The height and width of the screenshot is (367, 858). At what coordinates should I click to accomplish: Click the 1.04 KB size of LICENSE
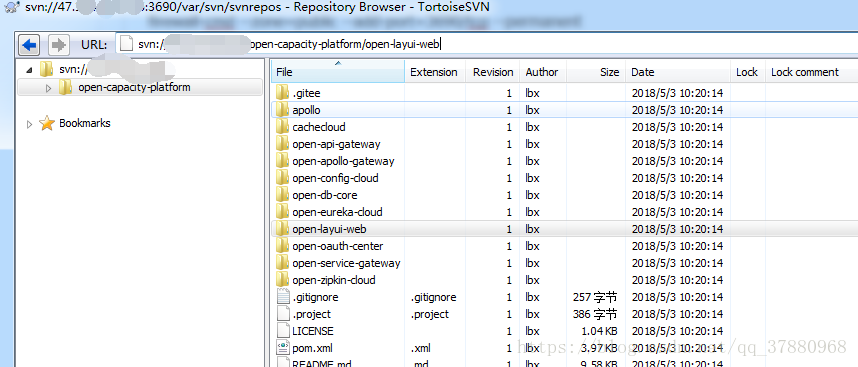[x=598, y=331]
